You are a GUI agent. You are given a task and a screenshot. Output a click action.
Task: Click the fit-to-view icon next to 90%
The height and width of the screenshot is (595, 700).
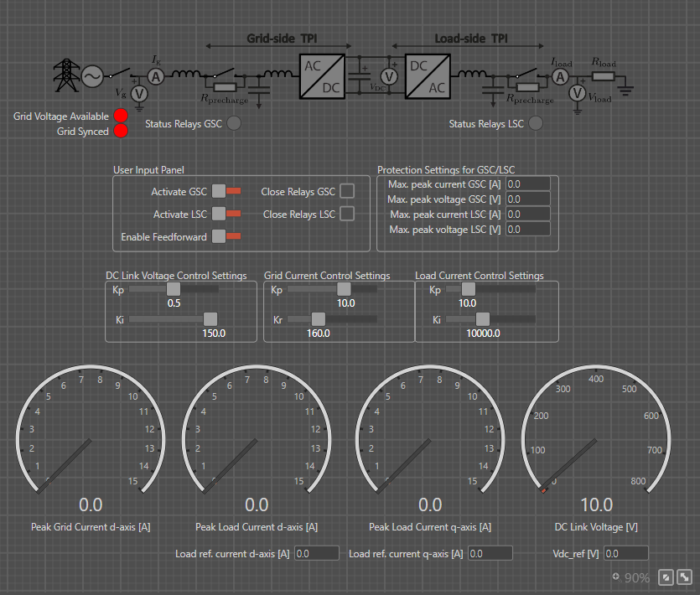point(665,577)
